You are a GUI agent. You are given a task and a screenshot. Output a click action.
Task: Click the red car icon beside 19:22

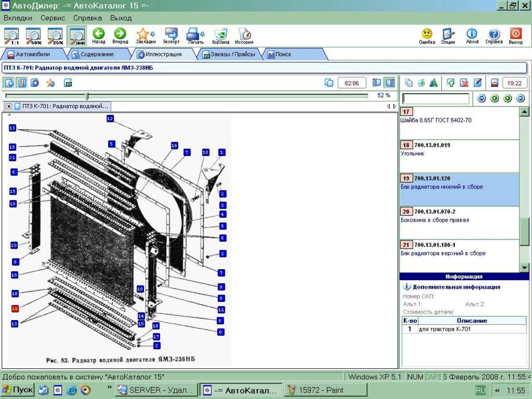495,83
